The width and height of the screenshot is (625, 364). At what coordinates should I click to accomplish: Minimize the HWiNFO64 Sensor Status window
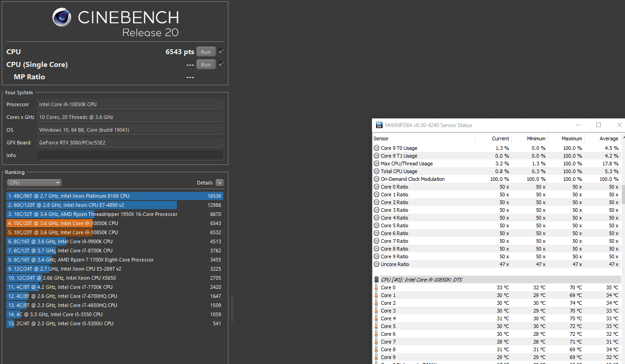pos(578,125)
